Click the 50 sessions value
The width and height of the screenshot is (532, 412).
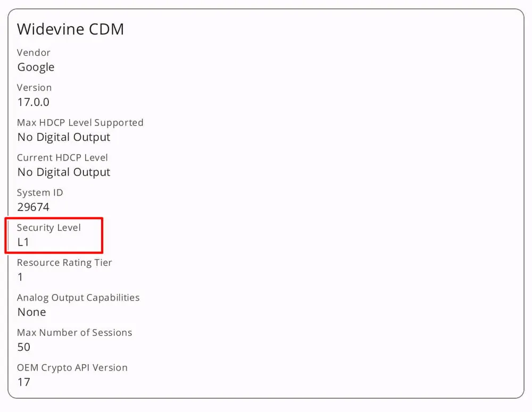tap(24, 347)
